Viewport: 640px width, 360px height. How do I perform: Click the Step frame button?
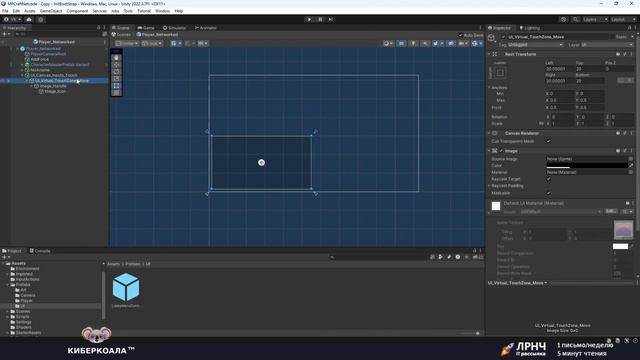pos(331,19)
